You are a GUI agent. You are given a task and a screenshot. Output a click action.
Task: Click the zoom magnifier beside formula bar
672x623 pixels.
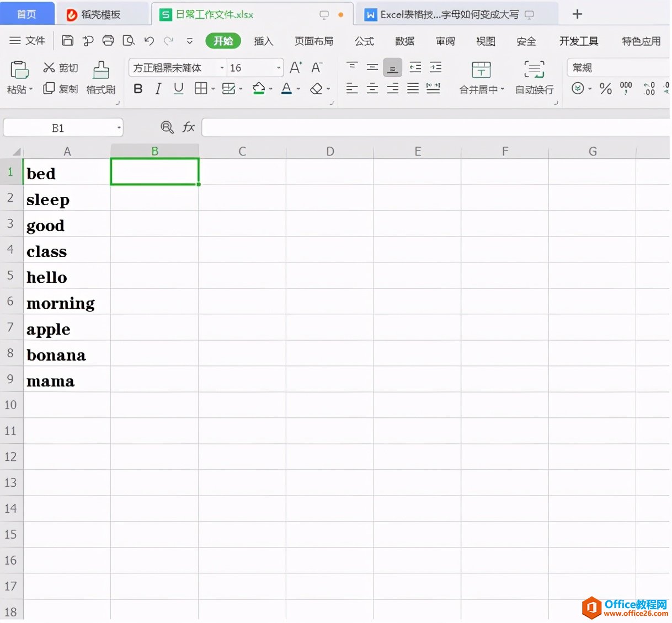(167, 127)
